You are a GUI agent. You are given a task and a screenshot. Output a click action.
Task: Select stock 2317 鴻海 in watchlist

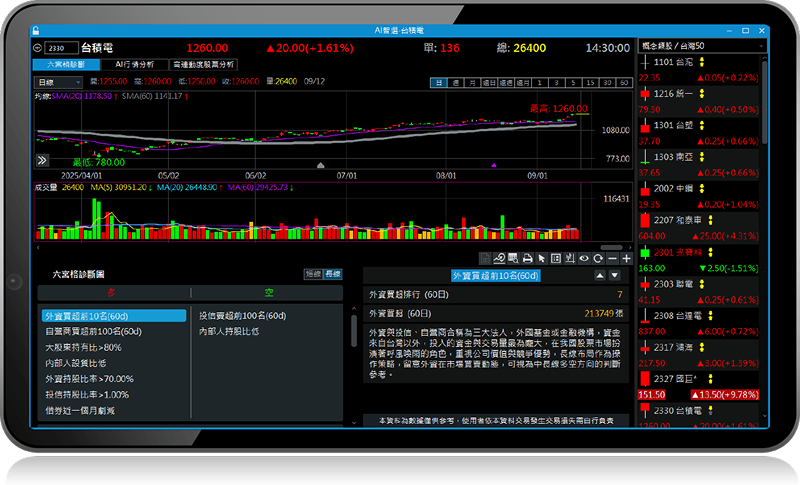698,355
